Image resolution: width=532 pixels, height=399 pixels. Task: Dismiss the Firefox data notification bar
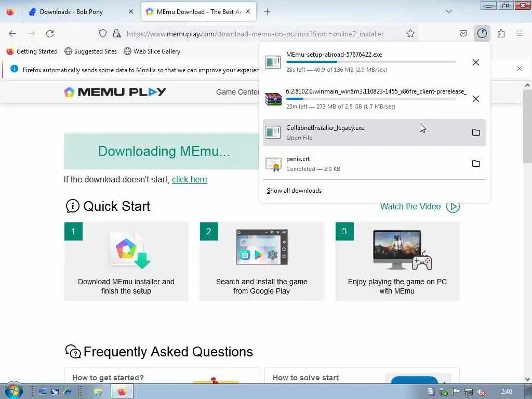click(519, 69)
